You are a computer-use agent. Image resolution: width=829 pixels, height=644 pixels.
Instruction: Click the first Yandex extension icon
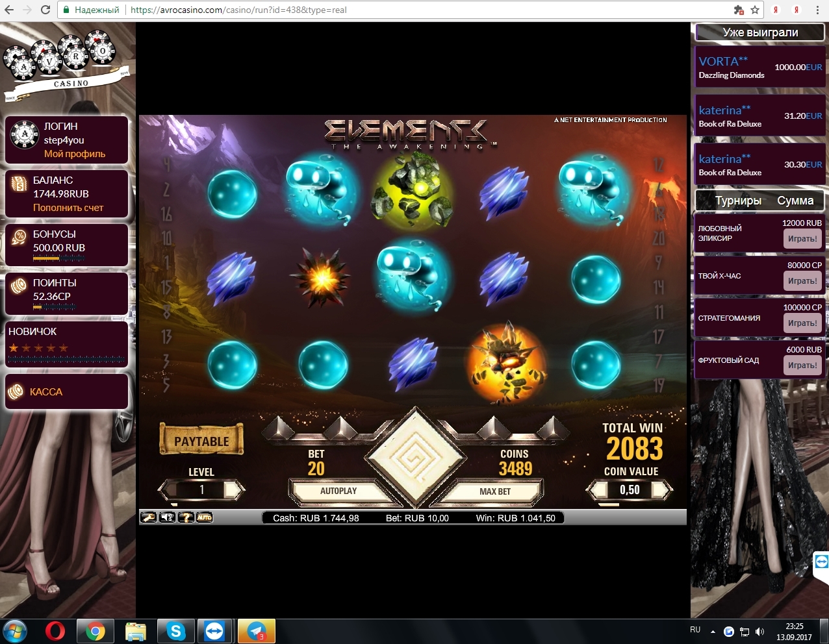(x=776, y=10)
